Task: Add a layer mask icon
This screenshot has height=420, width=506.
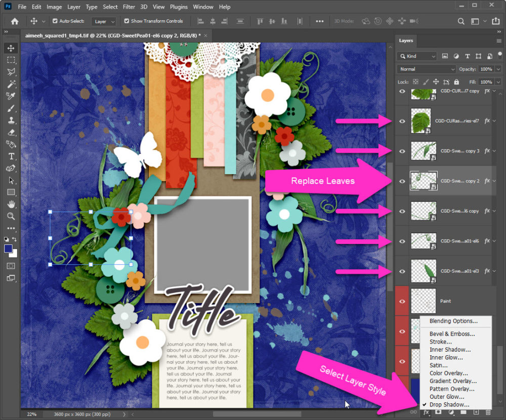Action: tap(438, 412)
